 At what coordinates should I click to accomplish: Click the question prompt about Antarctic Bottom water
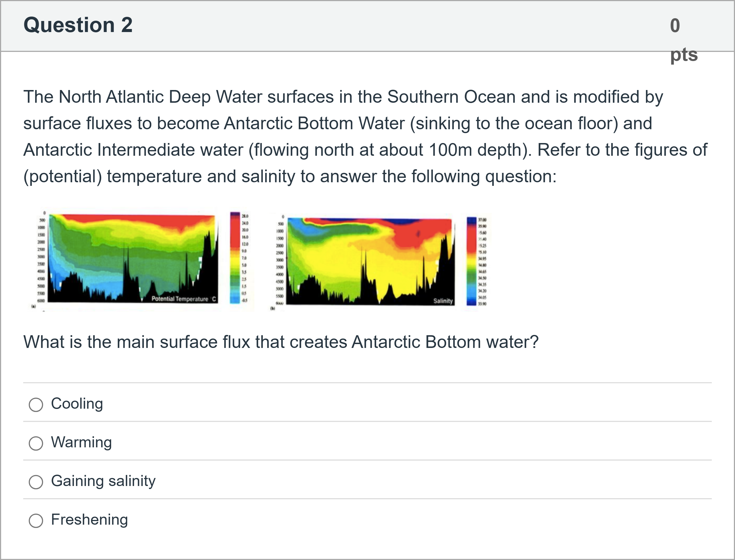pos(281,342)
